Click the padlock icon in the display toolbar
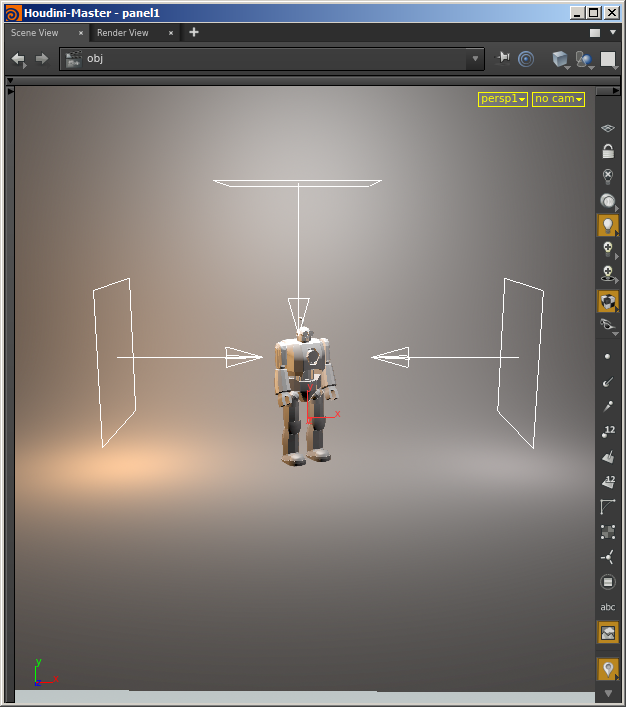 (607, 152)
